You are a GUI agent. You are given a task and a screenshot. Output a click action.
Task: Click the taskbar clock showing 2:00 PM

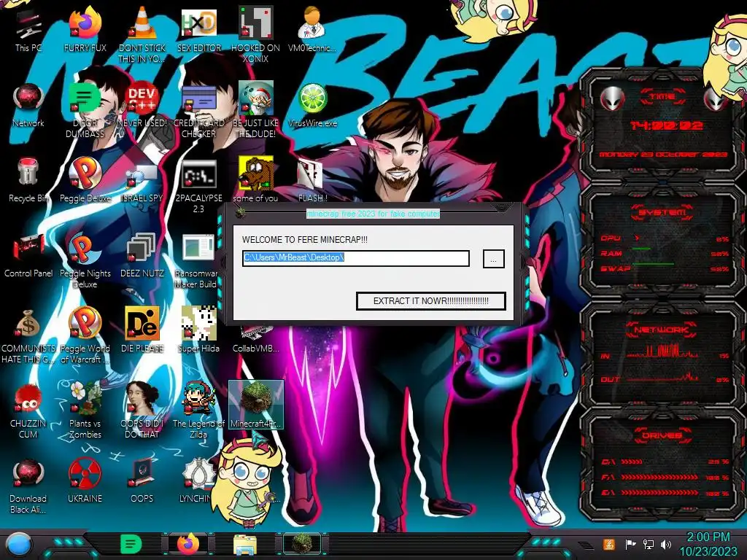click(x=708, y=545)
